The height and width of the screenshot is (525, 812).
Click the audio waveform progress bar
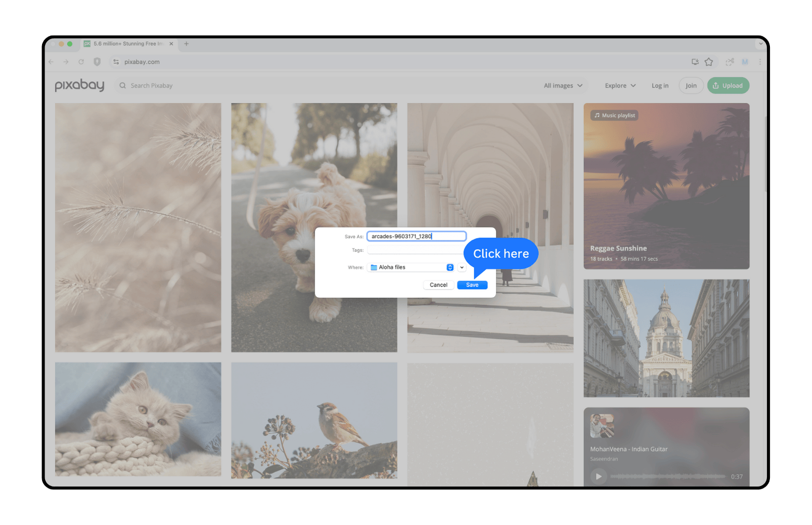click(x=668, y=476)
